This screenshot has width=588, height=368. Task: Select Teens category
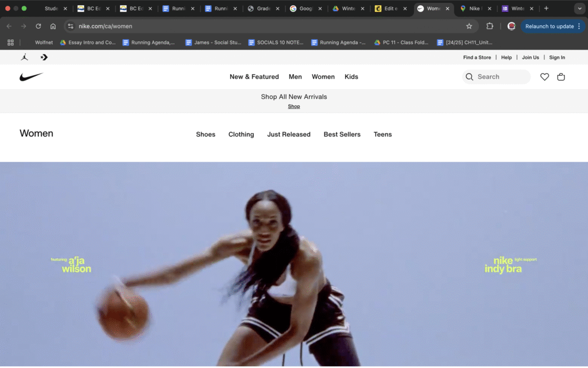pyautogui.click(x=382, y=135)
